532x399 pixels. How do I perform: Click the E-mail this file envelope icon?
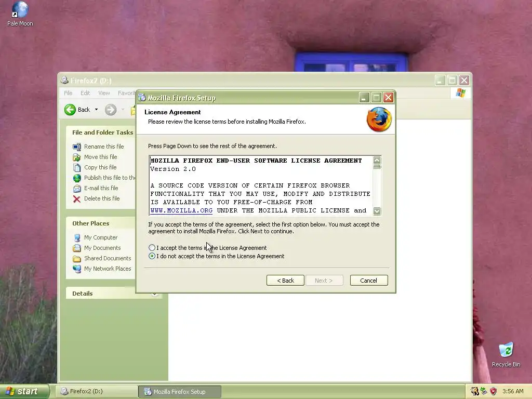[77, 188]
